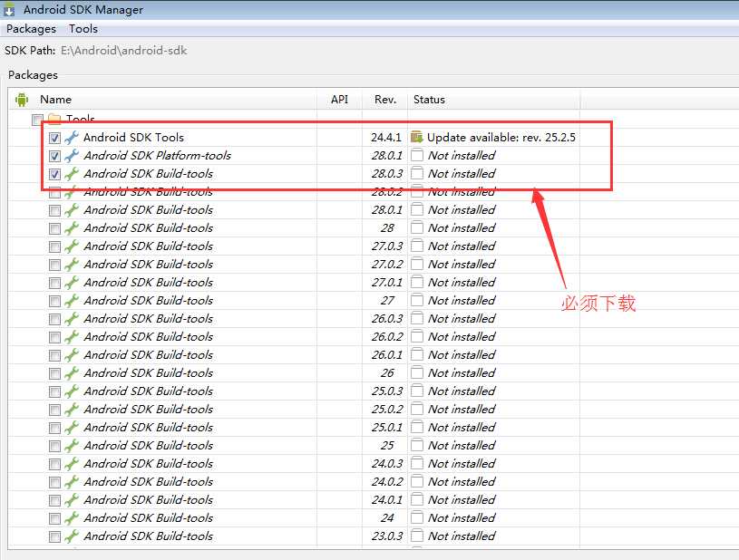
Task: Click the revision value 28.0.3
Action: click(387, 174)
